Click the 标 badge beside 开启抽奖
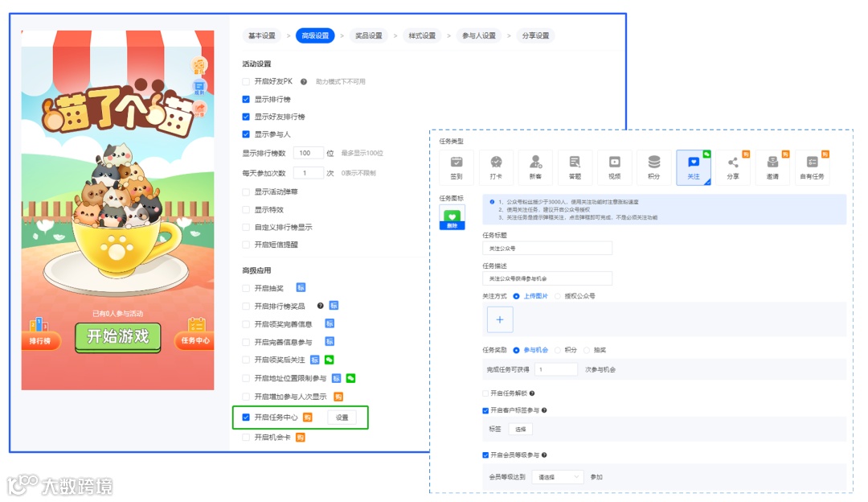The width and height of the screenshot is (868, 502). [x=301, y=288]
